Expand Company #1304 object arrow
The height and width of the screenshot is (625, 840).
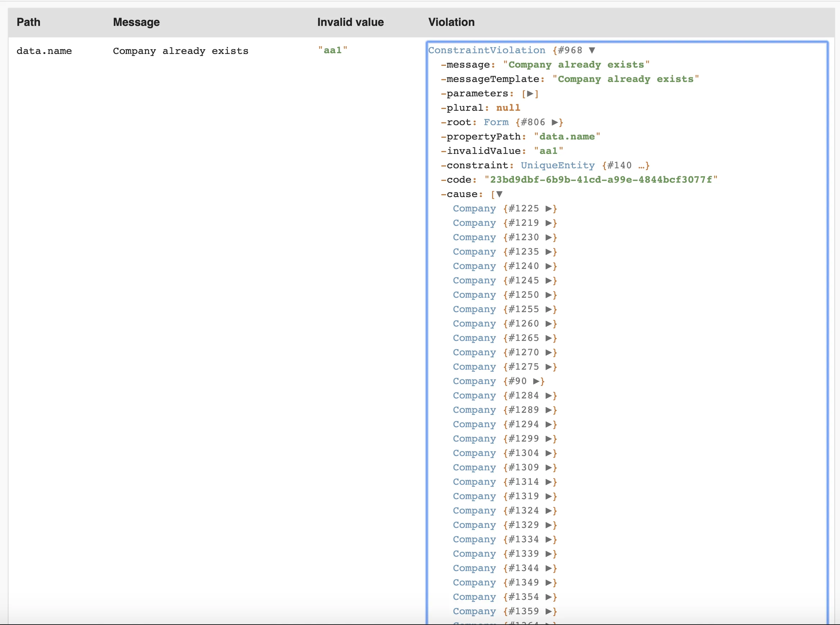click(x=548, y=453)
